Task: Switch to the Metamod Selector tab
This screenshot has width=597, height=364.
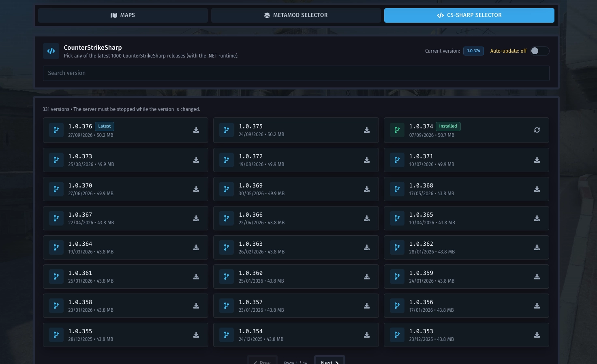Action: click(x=296, y=15)
